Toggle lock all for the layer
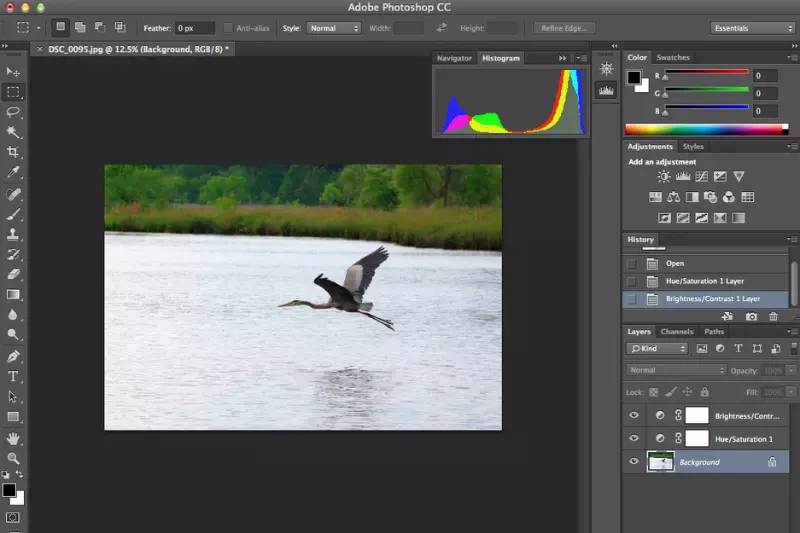800x533 pixels. tap(705, 392)
